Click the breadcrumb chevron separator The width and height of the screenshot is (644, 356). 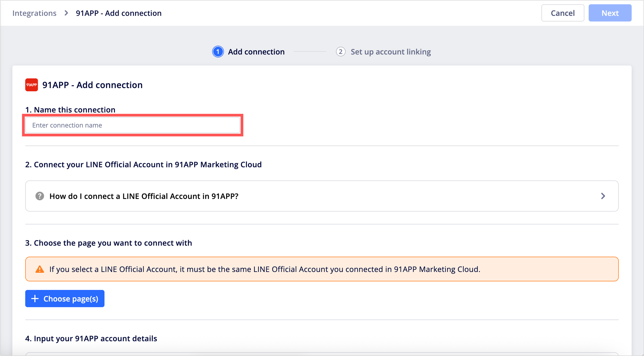pyautogui.click(x=66, y=13)
